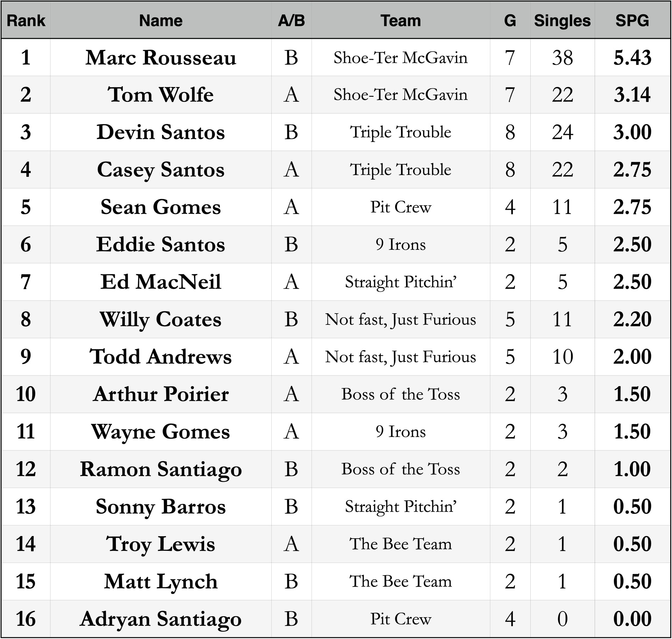The image size is (672, 639).
Task: Select the Marc Rousseau name cell
Action: (161, 57)
